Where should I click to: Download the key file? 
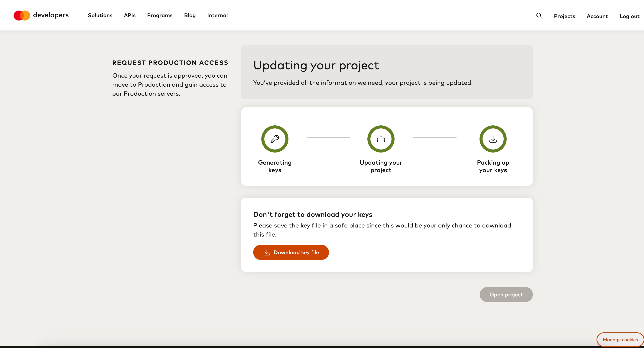[291, 252]
